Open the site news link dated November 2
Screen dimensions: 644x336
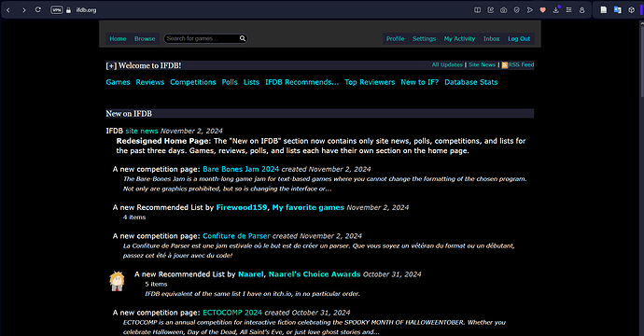(142, 131)
